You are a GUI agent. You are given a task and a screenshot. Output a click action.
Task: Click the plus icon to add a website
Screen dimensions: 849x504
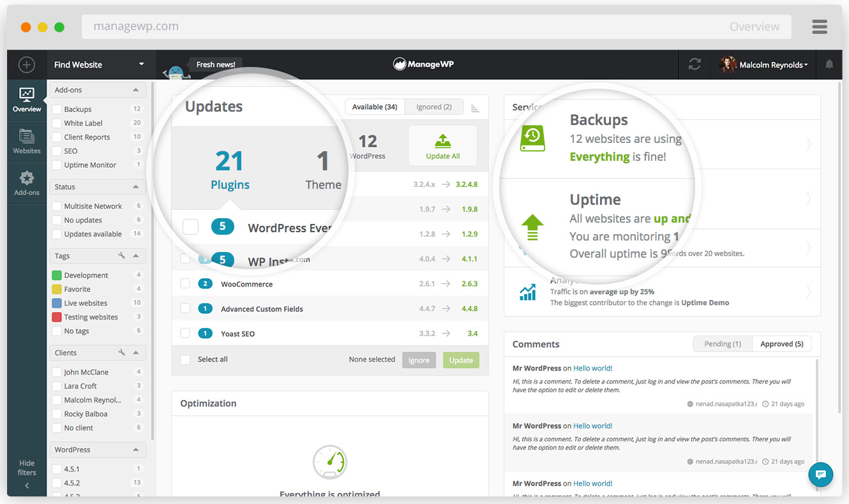click(26, 64)
